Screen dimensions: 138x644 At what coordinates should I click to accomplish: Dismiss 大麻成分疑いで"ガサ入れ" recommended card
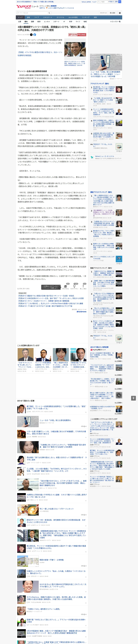(85, 371)
